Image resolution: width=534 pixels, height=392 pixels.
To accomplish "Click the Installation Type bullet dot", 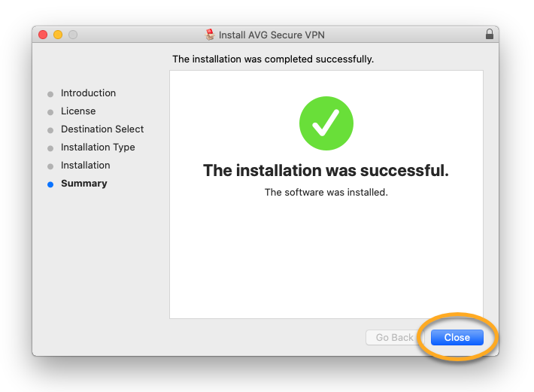I will point(50,148).
